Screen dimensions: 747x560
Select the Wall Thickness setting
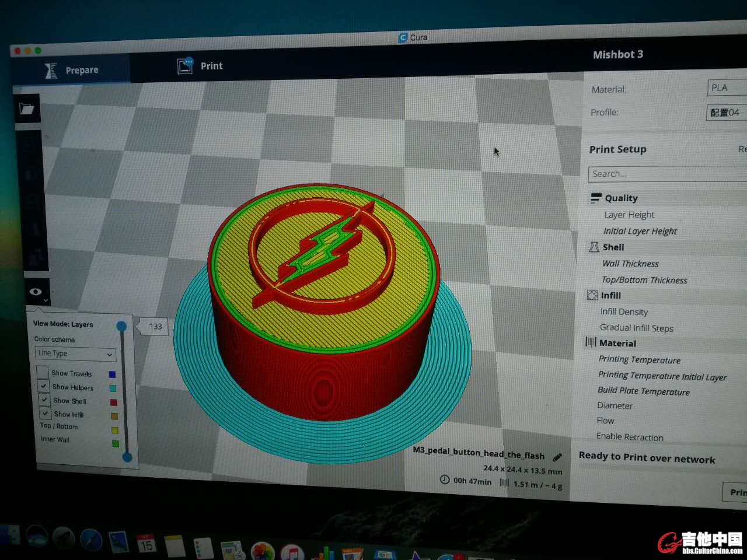tap(630, 264)
